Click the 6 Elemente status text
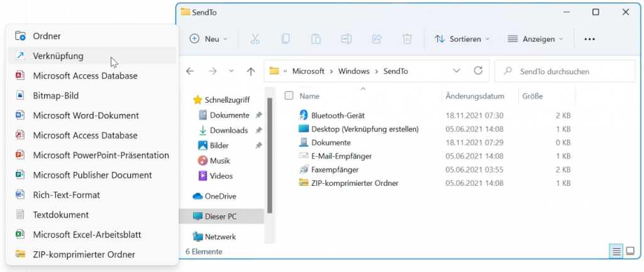Image resolution: width=644 pixels, height=272 pixels. [x=204, y=251]
